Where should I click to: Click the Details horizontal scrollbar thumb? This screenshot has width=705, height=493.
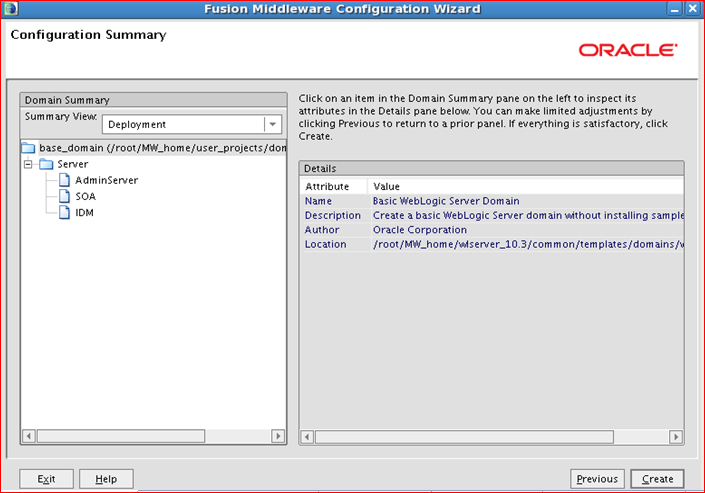(464, 437)
